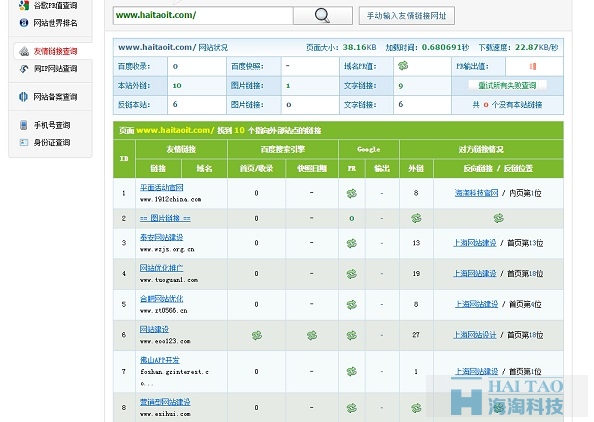This screenshot has height=422, width=594.
Task: Click the PR loading icon in row 3
Action: (352, 243)
